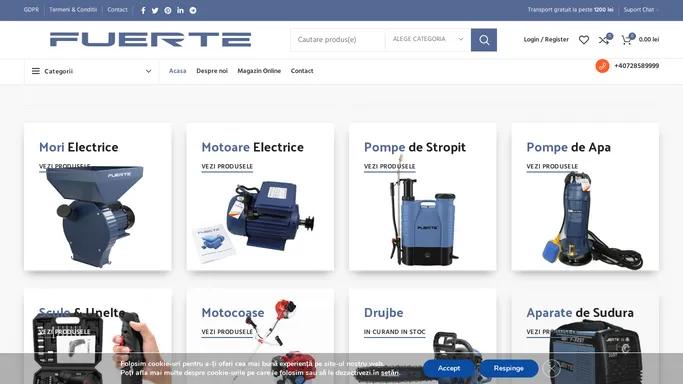Click the hamburger Categorii icon
The image size is (683, 384).
click(36, 71)
